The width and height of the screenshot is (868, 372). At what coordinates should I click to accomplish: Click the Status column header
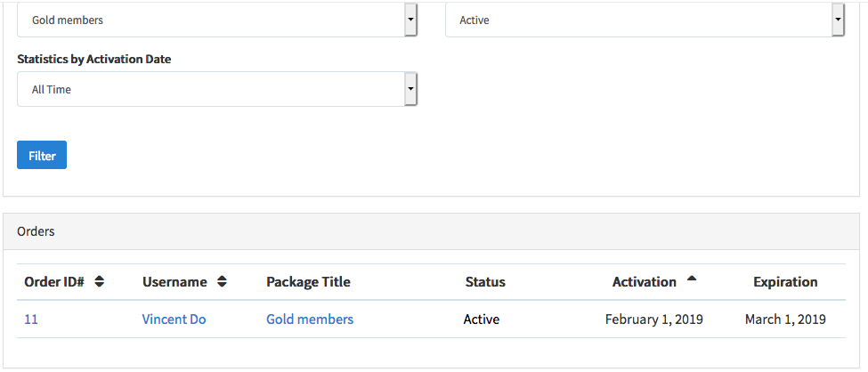click(485, 282)
